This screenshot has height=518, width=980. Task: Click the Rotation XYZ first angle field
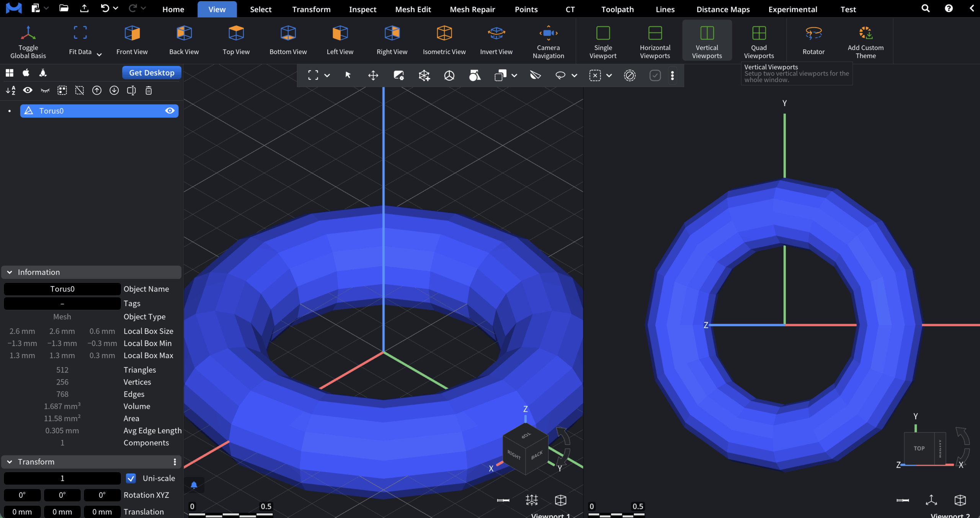pyautogui.click(x=22, y=495)
